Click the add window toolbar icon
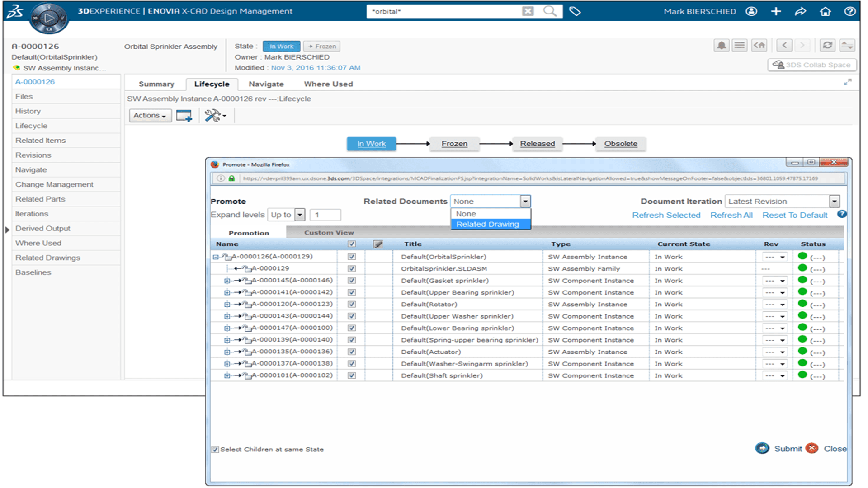 (x=184, y=116)
